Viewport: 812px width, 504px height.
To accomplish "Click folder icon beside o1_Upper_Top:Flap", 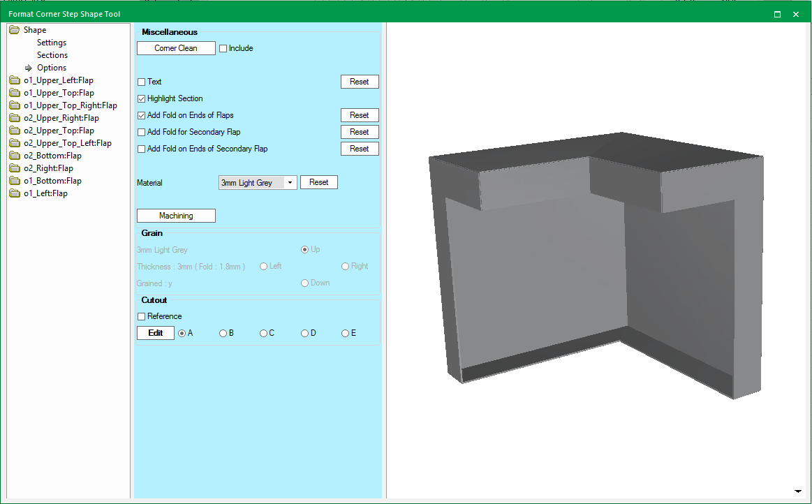I will tap(14, 93).
